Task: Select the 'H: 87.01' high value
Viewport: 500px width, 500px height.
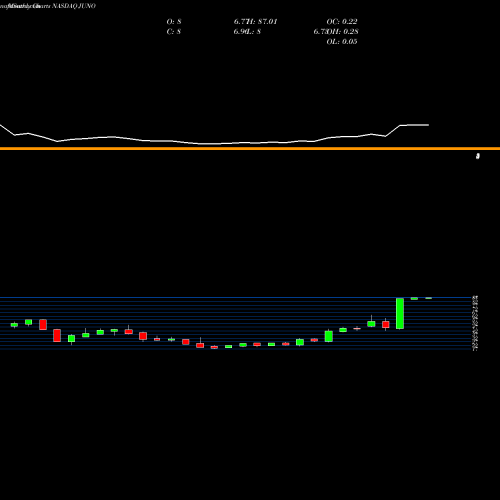Action: tap(262, 22)
